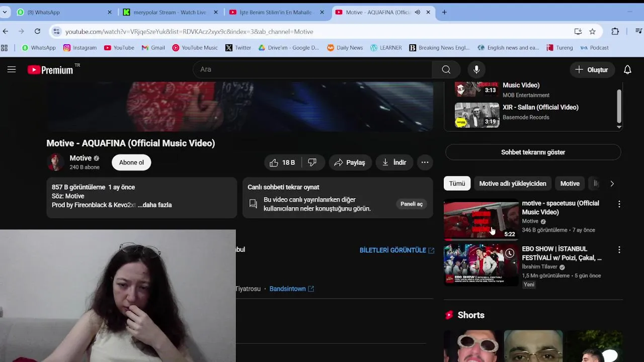Click 857 B görüntüleme view count text
The image size is (644, 362).
tap(78, 187)
